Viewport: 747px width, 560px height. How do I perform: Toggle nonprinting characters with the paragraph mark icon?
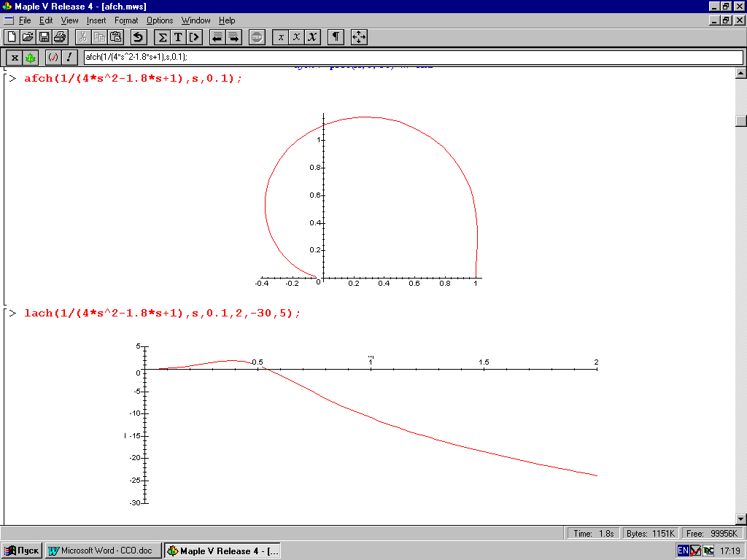[336, 37]
